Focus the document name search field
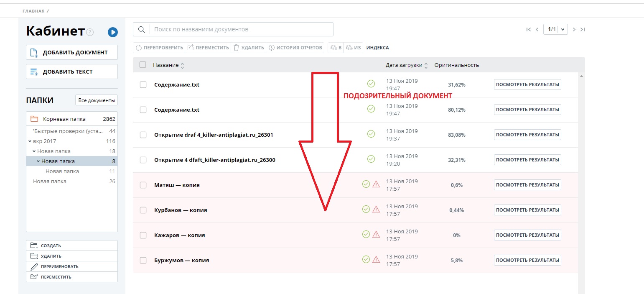This screenshot has height=294, width=644. click(241, 29)
